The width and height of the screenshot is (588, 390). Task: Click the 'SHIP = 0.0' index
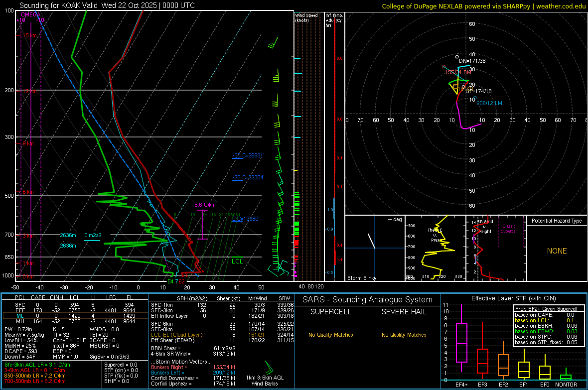(x=117, y=382)
